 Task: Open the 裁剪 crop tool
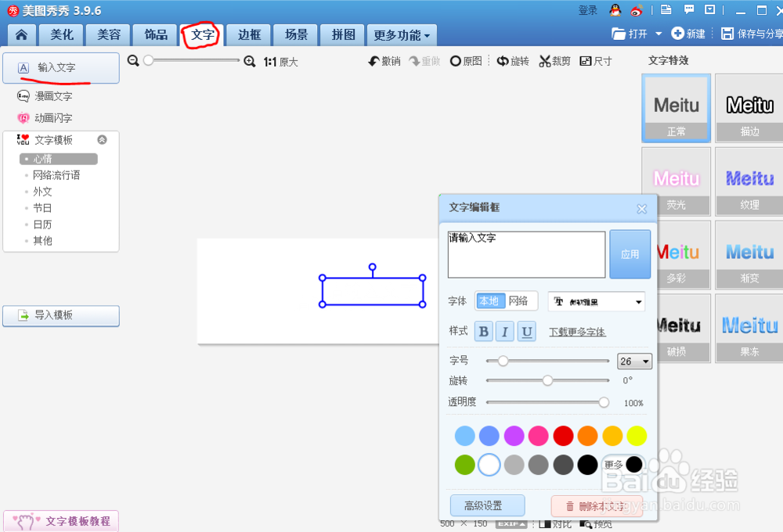(554, 60)
